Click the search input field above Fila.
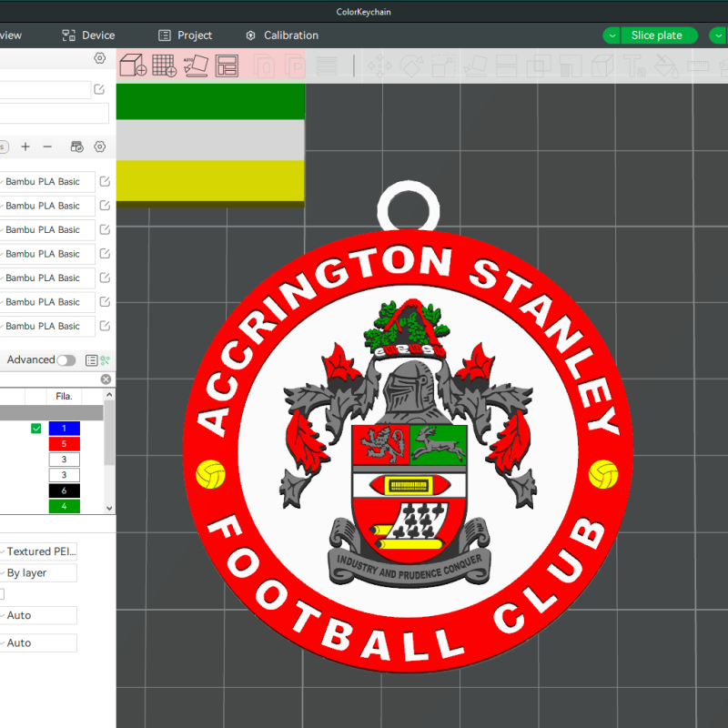Screen dimensions: 728x728 click(49, 379)
